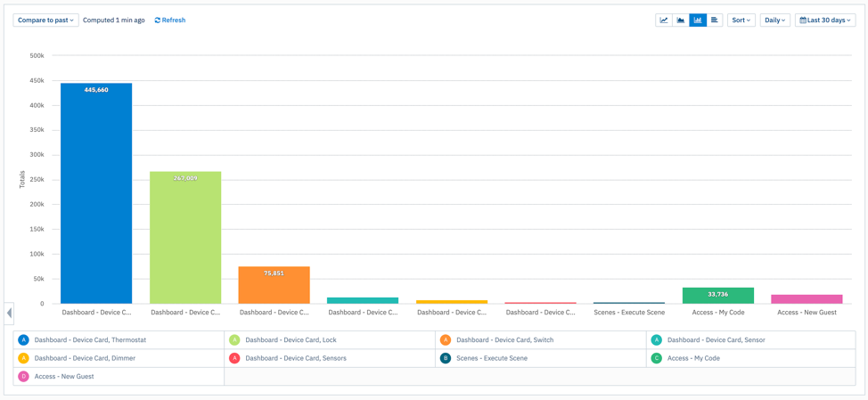Switch to line chart view

click(664, 20)
